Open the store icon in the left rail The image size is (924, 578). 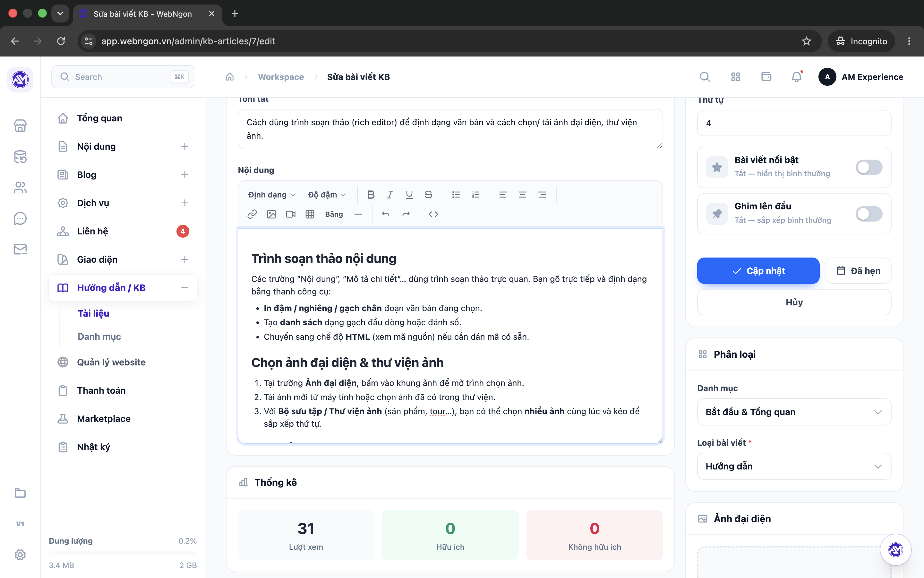(20, 126)
